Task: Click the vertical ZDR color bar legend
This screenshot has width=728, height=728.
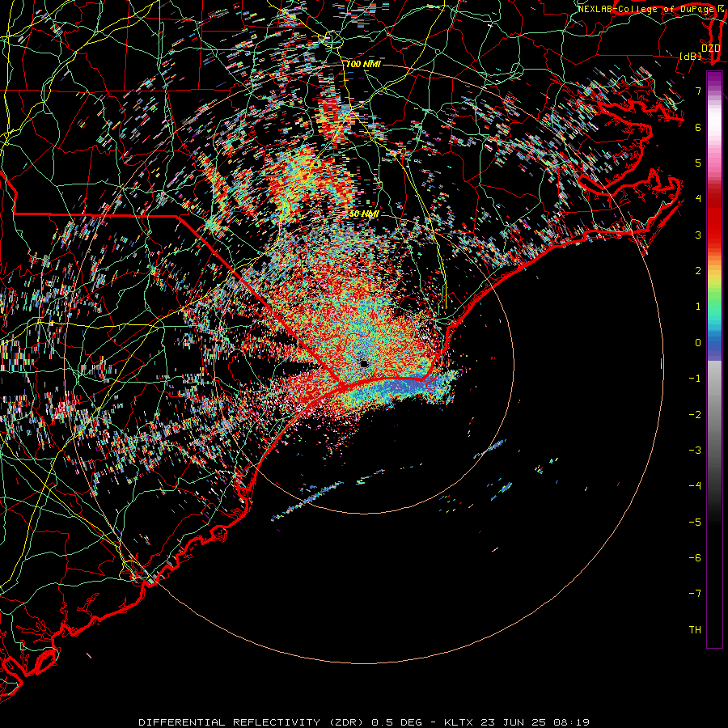Action: click(714, 359)
